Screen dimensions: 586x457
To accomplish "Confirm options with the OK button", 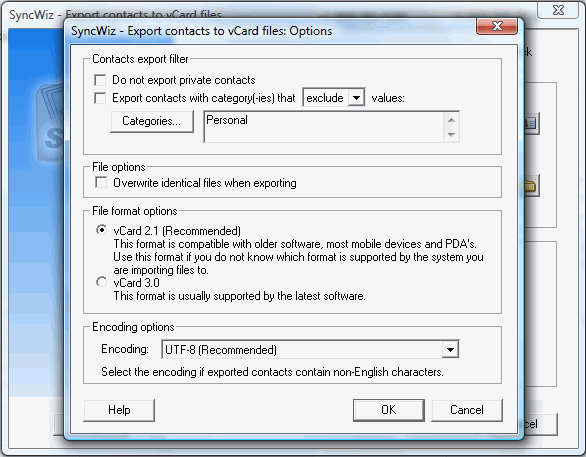I will point(389,410).
